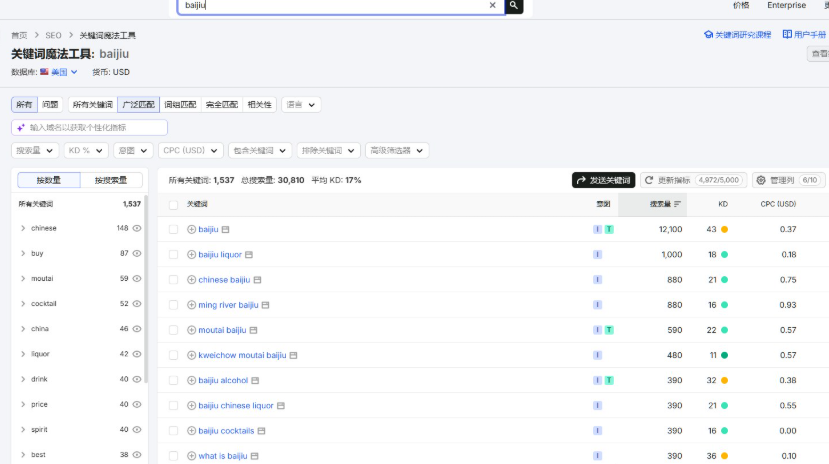
Task: Select the 完全匹配 exact match tab
Action: [x=222, y=105]
